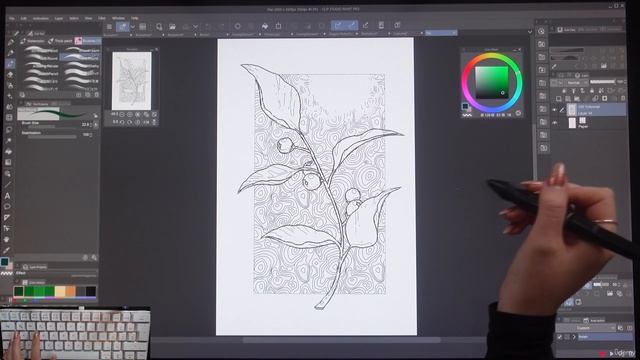Choose peach swatch in color set
640x360 pixels.
(x=60, y=291)
